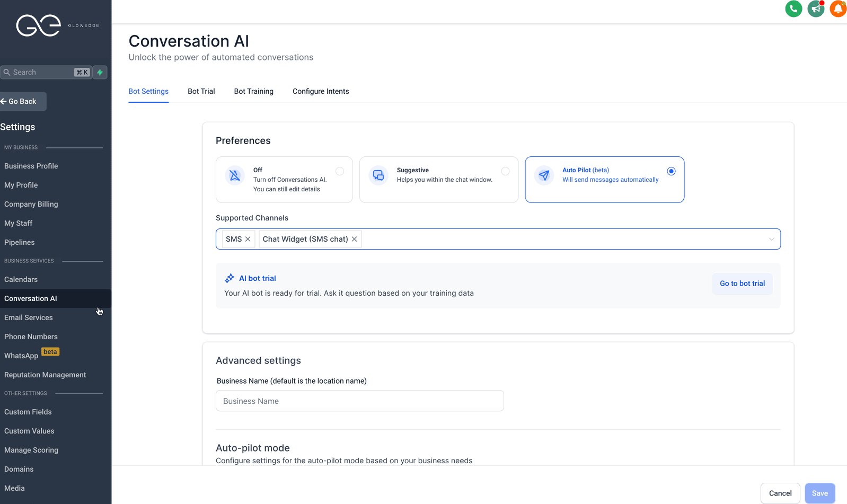Remove the SMS channel tag
This screenshot has height=504, width=847.
point(248,239)
